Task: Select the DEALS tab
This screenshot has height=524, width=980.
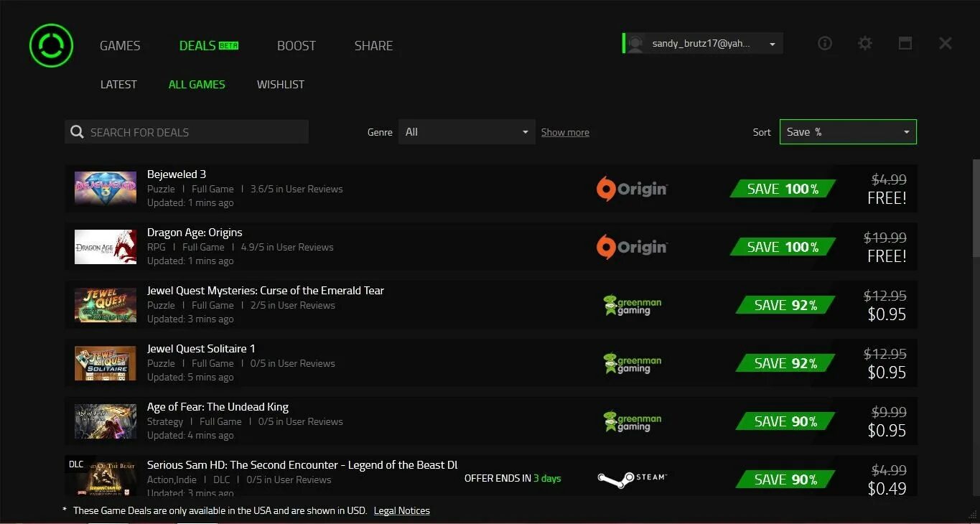Action: pos(197,45)
